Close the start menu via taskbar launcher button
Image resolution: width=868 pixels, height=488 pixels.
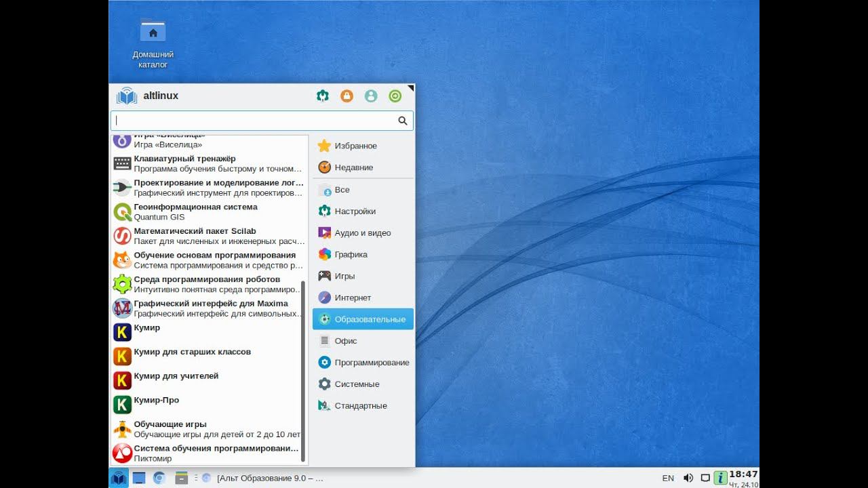(119, 478)
